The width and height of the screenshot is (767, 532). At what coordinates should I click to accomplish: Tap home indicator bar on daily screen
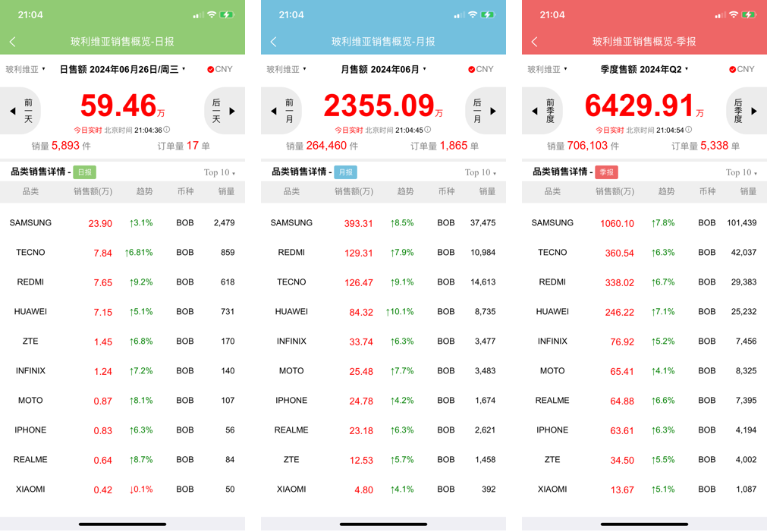tap(122, 524)
